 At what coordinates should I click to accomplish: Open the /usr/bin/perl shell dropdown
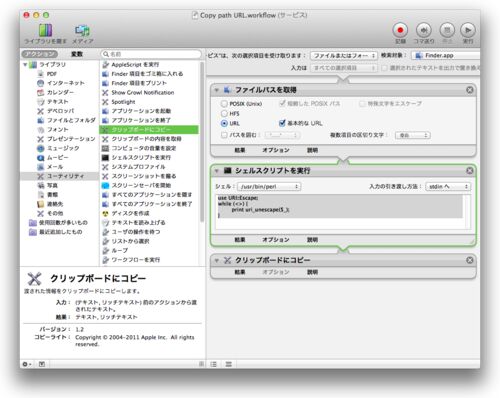pos(269,187)
